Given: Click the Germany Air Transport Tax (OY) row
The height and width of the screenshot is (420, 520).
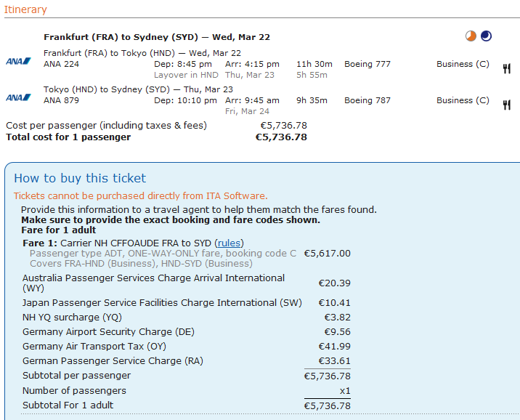Looking at the screenshot, I should pos(94,345).
